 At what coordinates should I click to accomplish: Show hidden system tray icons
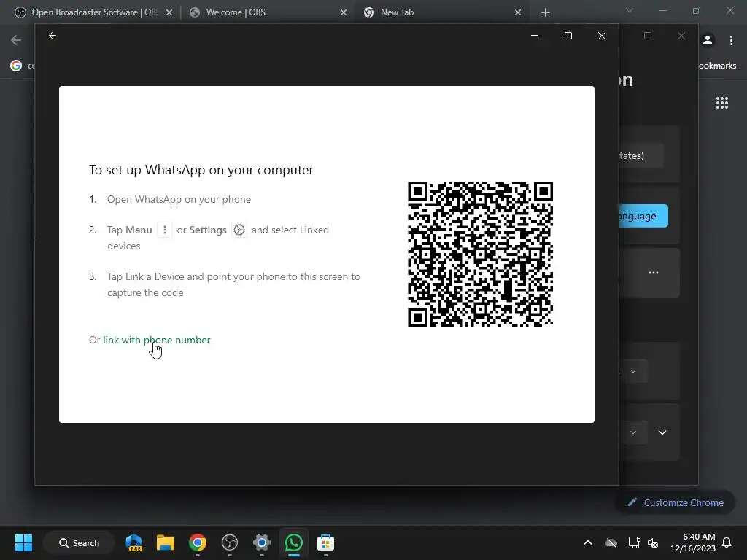(588, 542)
